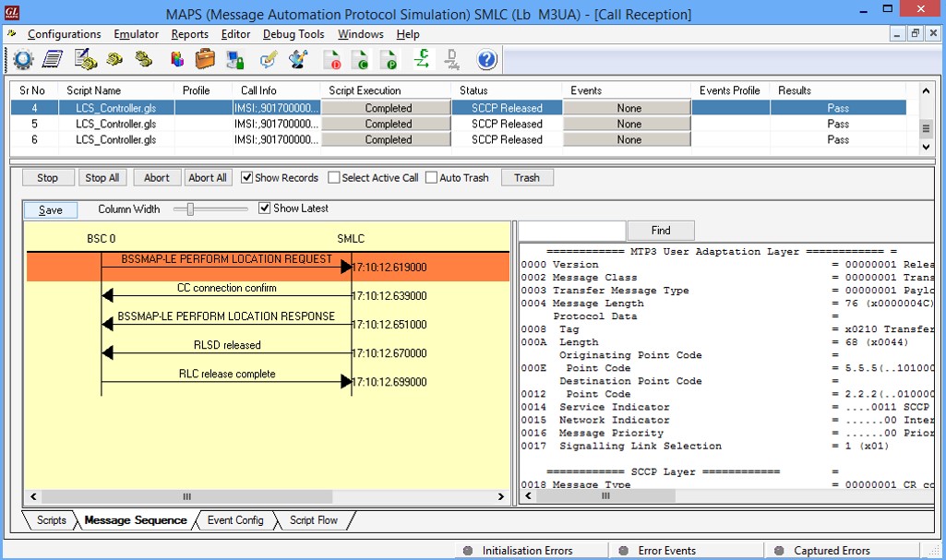Open the Reports menu
Viewport: 946px width, 560px height.
pos(189,34)
